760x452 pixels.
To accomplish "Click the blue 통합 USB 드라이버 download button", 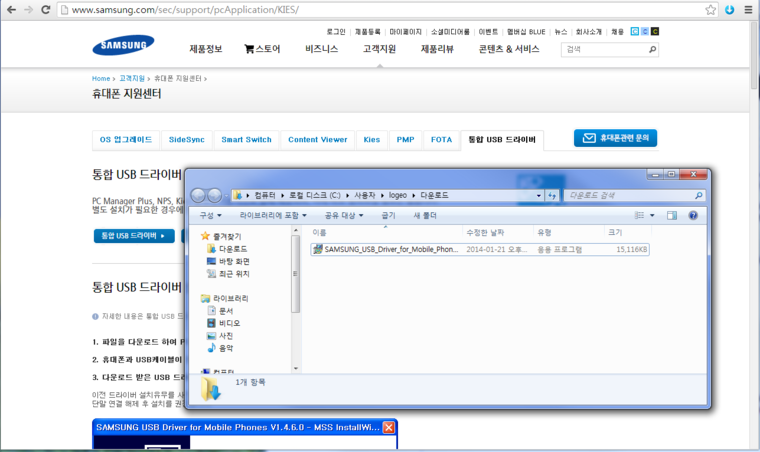I will pos(134,236).
